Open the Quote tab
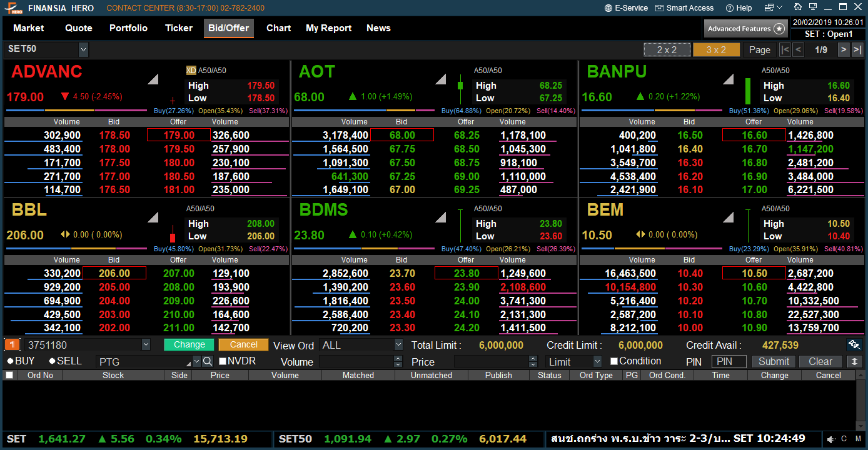Image resolution: width=868 pixels, height=450 pixels. [x=79, y=28]
